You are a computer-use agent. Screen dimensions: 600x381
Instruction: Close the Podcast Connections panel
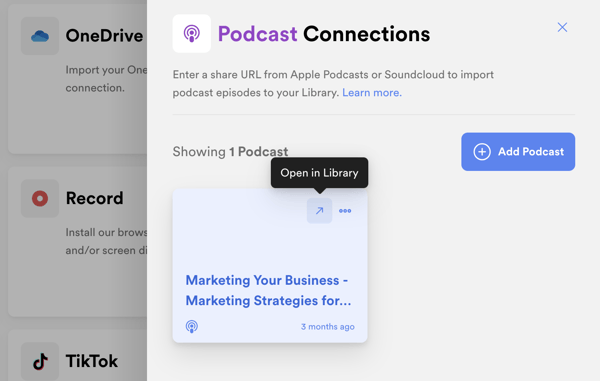[562, 27]
